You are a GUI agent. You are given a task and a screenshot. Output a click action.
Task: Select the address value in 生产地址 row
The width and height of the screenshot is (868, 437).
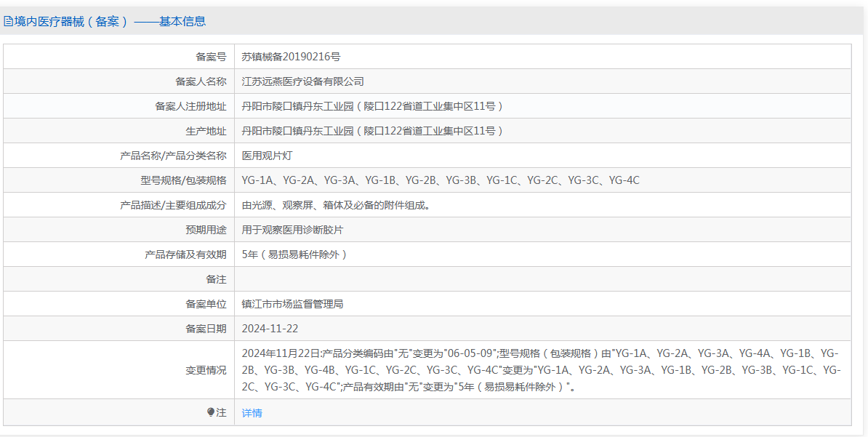(373, 131)
